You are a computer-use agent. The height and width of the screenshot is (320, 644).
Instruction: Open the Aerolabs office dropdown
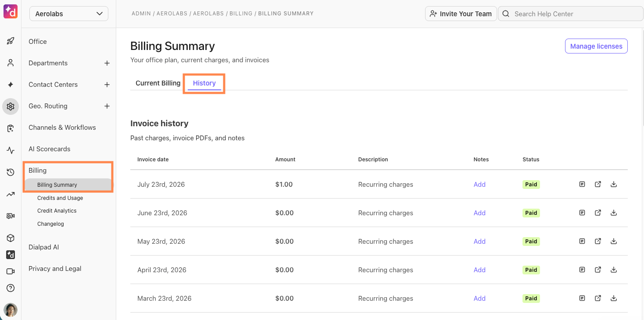pos(69,14)
